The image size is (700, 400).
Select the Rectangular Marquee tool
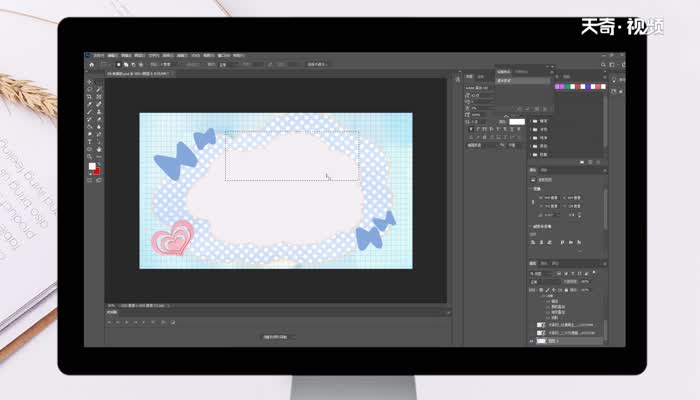[99, 82]
